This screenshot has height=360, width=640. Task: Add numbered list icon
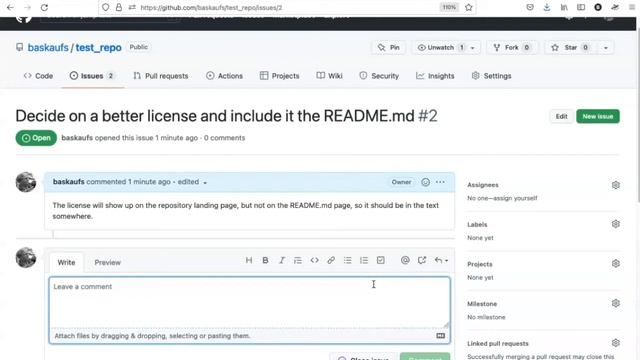pos(364,260)
